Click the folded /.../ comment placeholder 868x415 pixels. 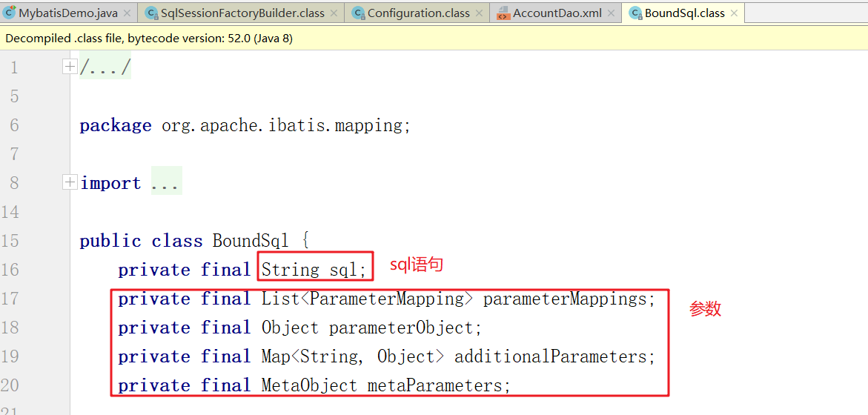[105, 67]
